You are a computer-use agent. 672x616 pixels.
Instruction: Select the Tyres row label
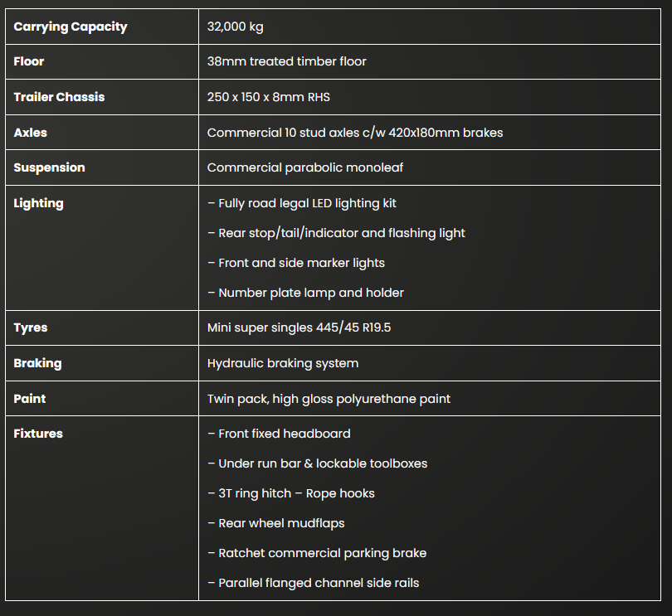(31, 327)
